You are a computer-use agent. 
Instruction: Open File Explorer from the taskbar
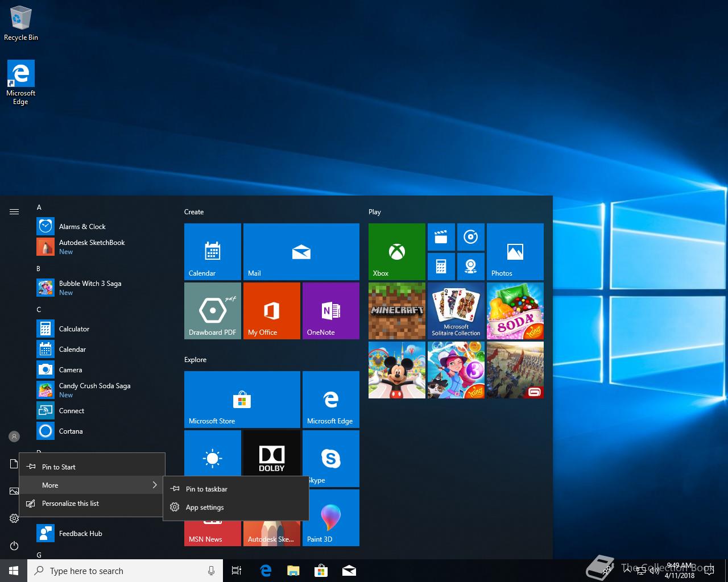pyautogui.click(x=293, y=571)
